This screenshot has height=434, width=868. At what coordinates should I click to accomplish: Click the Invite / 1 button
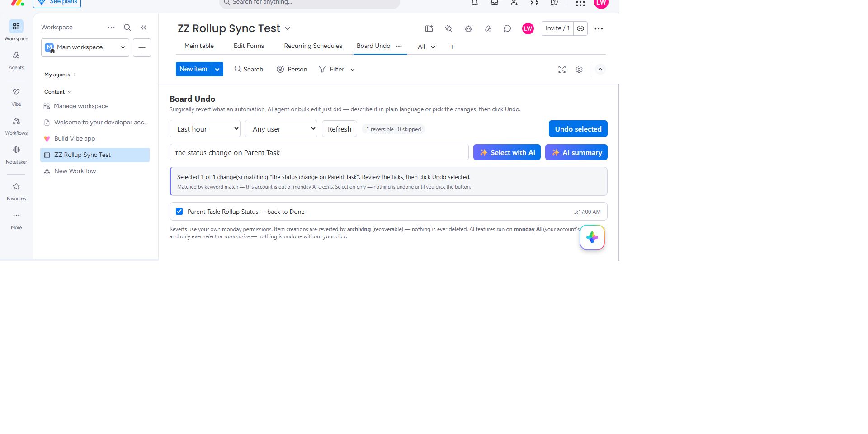click(x=557, y=28)
